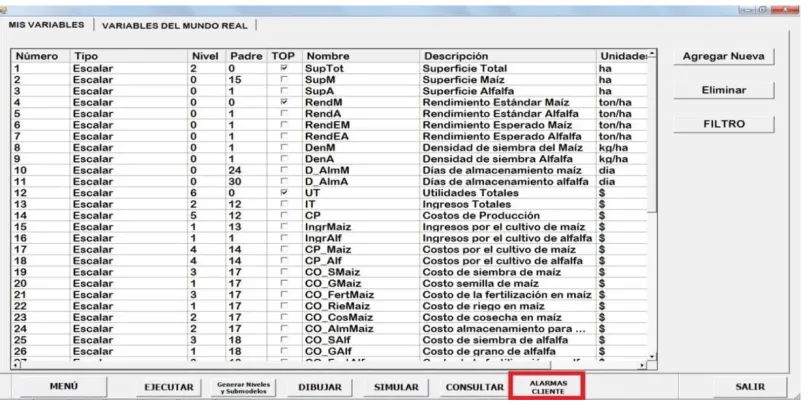Click the TOP column header
808x408 pixels.
pyautogui.click(x=284, y=56)
